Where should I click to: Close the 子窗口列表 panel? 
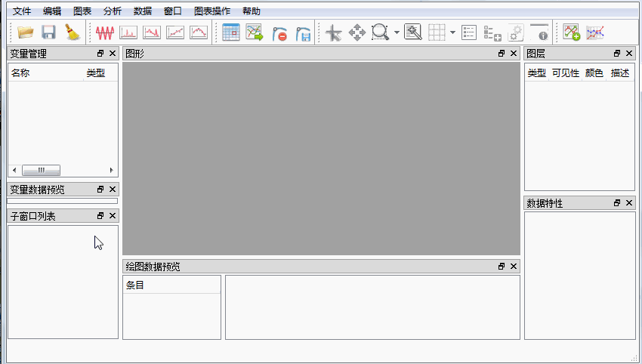pos(113,216)
